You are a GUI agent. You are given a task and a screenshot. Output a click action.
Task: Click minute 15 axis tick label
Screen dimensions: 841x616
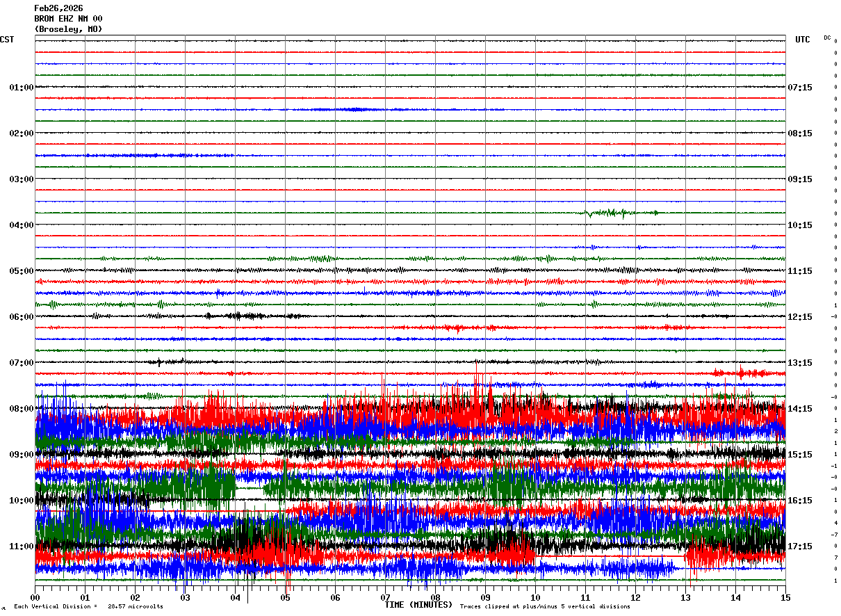coord(785,597)
